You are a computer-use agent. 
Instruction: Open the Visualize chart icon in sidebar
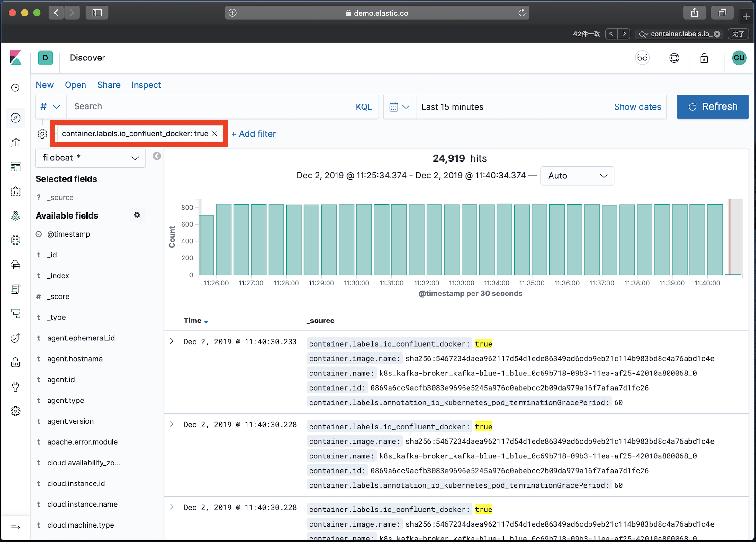coord(15,142)
